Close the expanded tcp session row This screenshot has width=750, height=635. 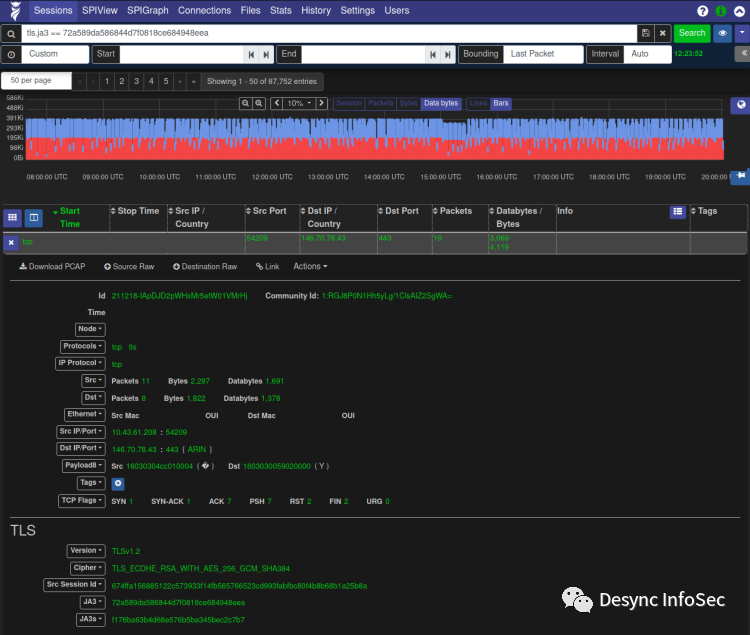11,242
